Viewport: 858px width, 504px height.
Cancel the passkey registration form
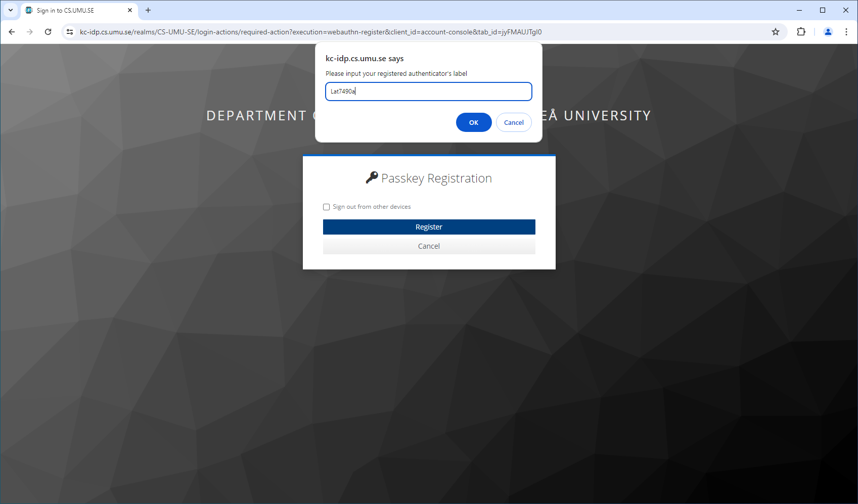coord(429,246)
